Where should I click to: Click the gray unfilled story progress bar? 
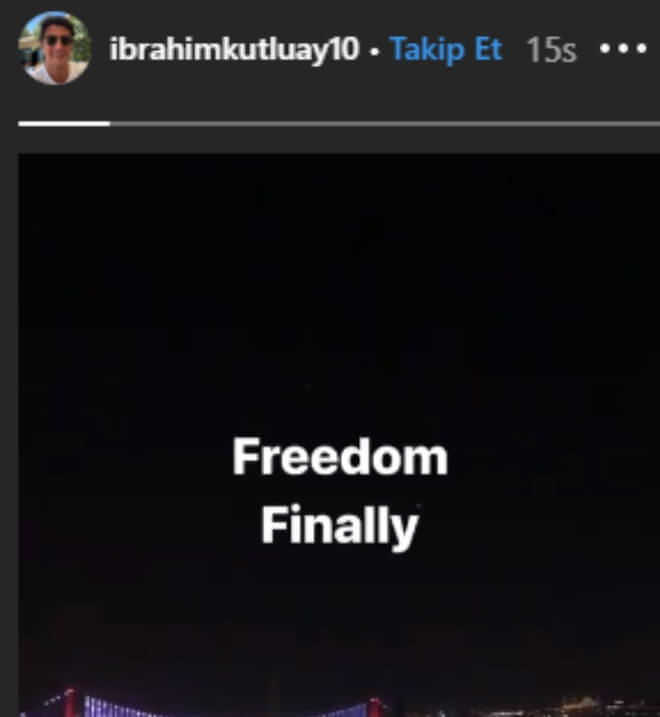pyautogui.click(x=385, y=123)
